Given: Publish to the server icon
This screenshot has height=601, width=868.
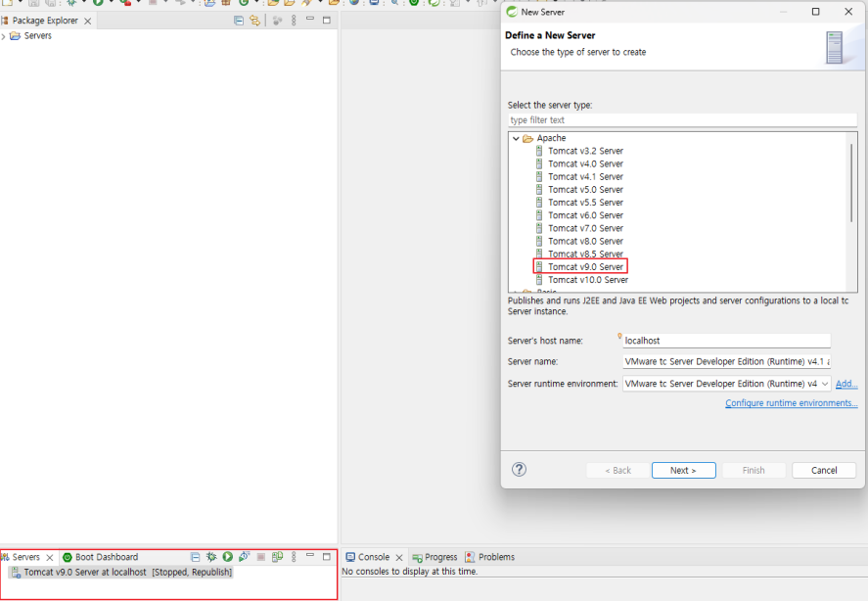Looking at the screenshot, I should point(277,556).
